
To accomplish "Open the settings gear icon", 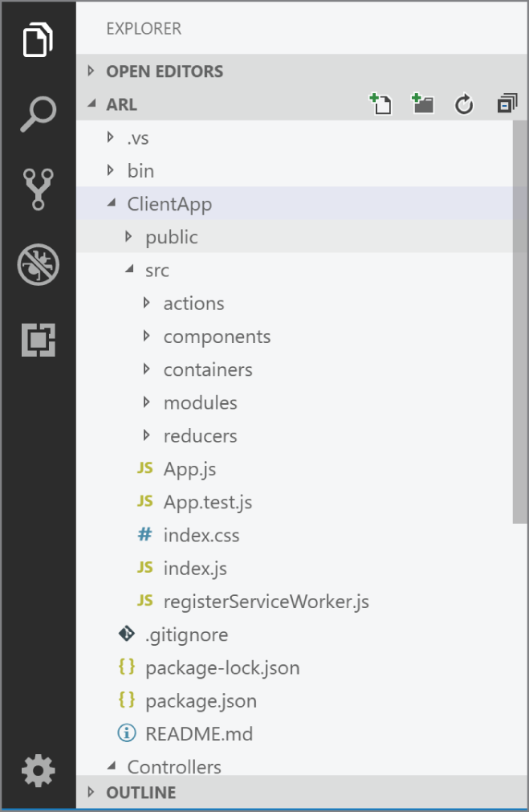I will point(37,770).
